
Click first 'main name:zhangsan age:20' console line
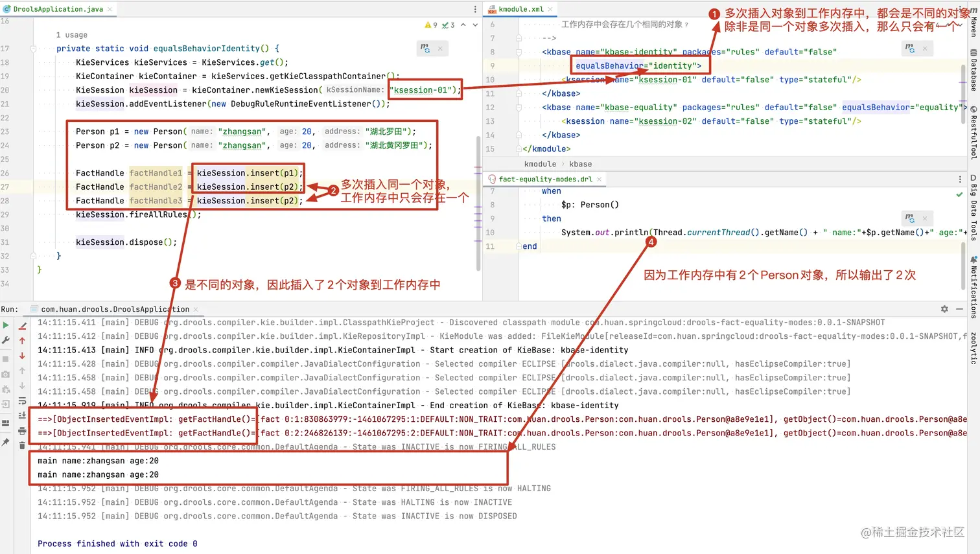[x=98, y=461]
